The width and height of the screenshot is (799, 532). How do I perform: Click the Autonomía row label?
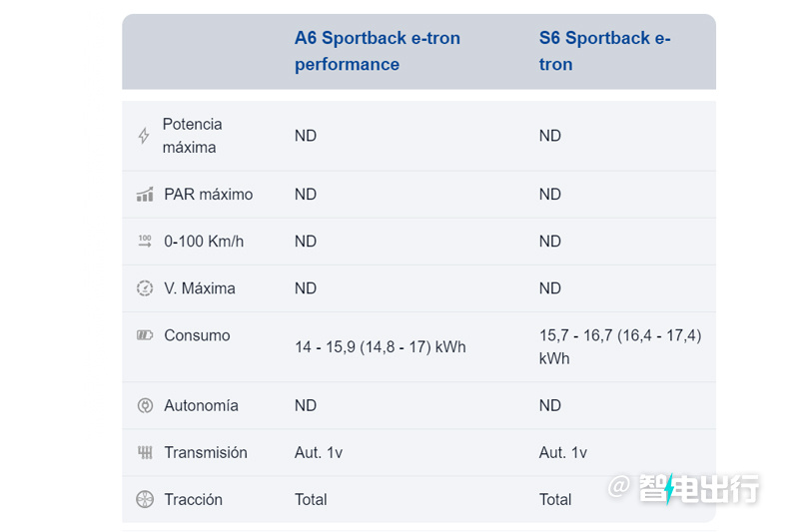pyautogui.click(x=202, y=405)
